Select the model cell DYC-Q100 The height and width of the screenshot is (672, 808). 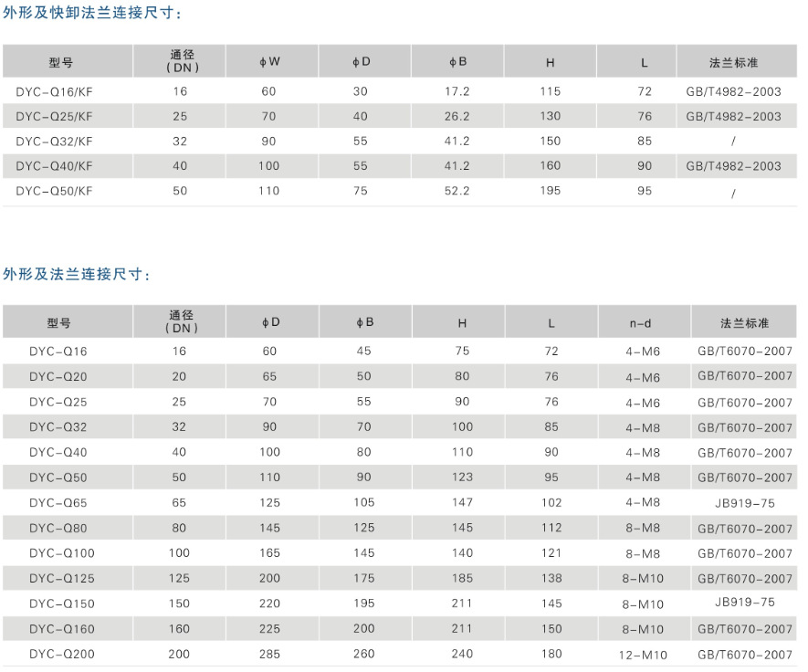point(62,553)
